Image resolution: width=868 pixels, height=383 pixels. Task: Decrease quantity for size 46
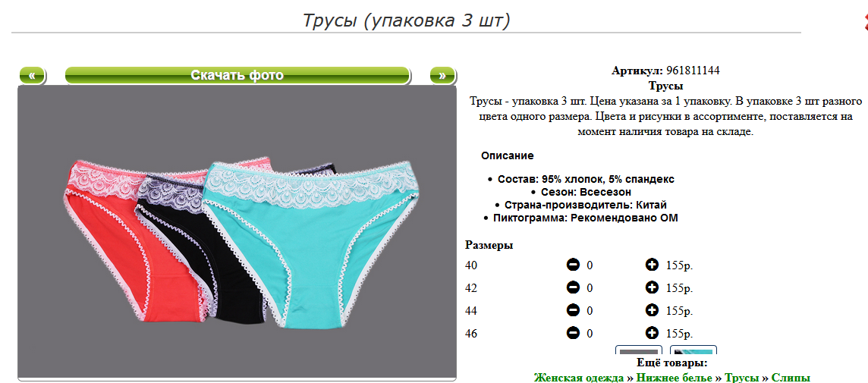573,333
